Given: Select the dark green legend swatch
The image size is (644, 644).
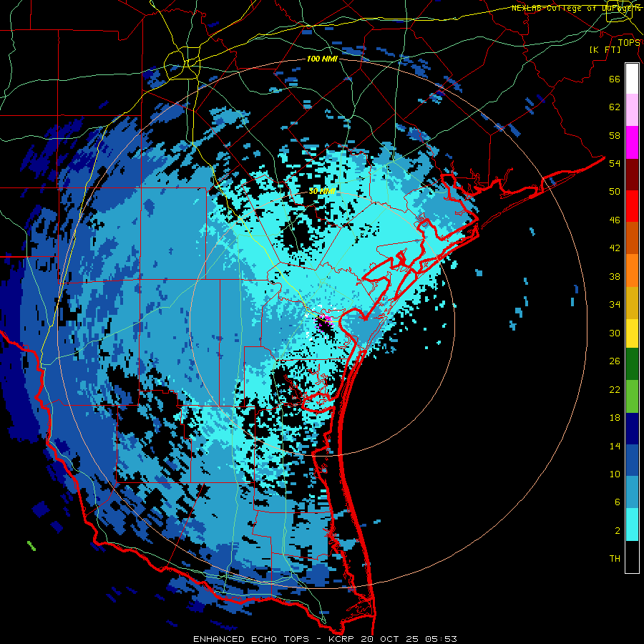Looking at the screenshot, I should 632,364.
